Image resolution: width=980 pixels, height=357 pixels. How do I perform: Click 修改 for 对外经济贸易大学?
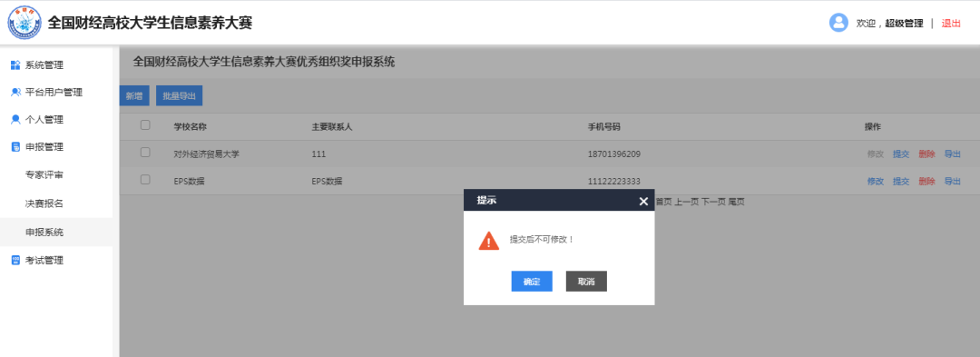coord(875,154)
